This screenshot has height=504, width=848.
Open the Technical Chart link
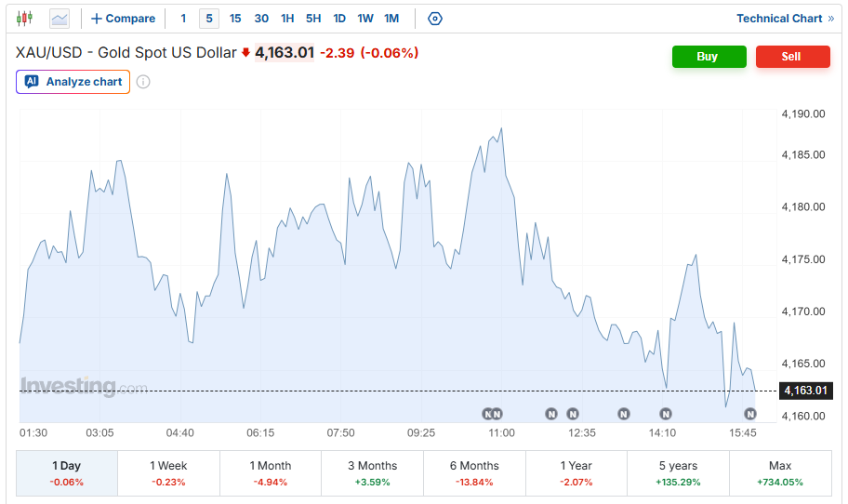tap(786, 19)
